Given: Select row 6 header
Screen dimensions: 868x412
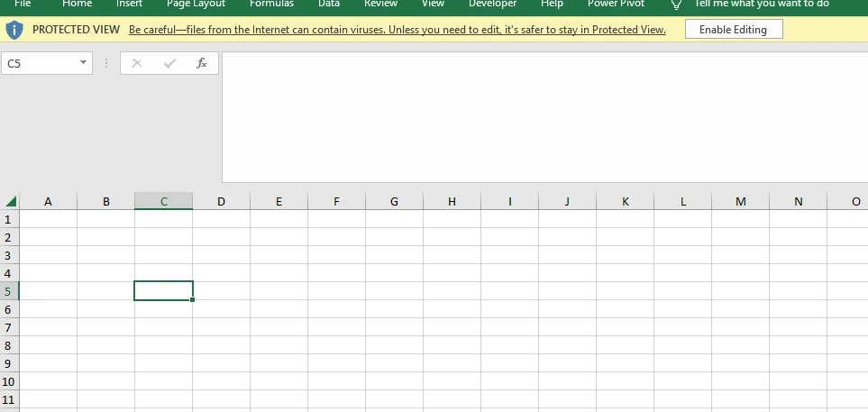Looking at the screenshot, I should 9,309.
